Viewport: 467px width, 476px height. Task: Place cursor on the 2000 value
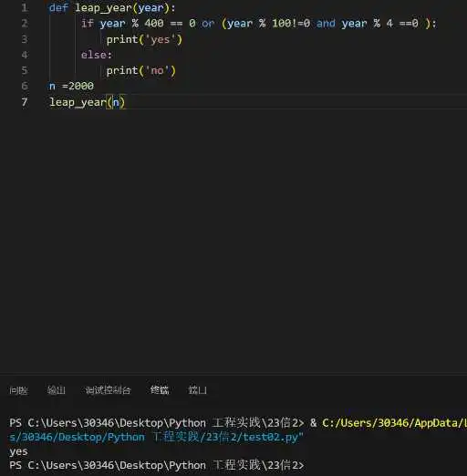point(81,87)
